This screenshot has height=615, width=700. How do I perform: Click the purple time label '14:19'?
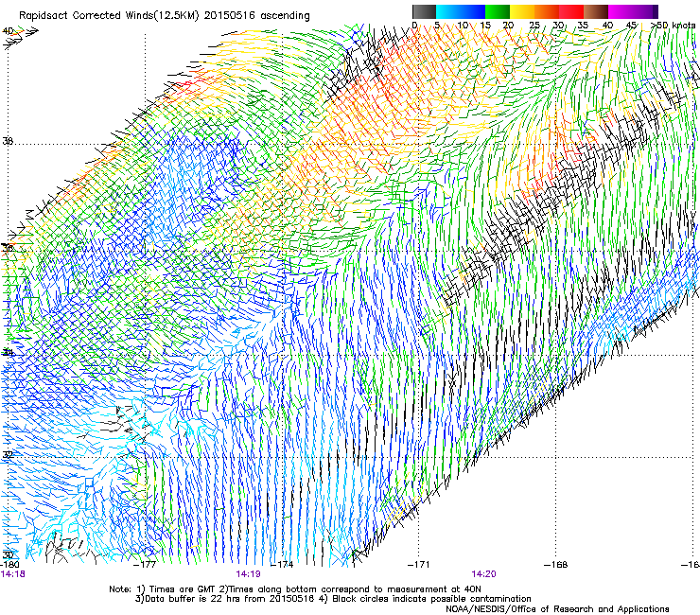[x=248, y=574]
